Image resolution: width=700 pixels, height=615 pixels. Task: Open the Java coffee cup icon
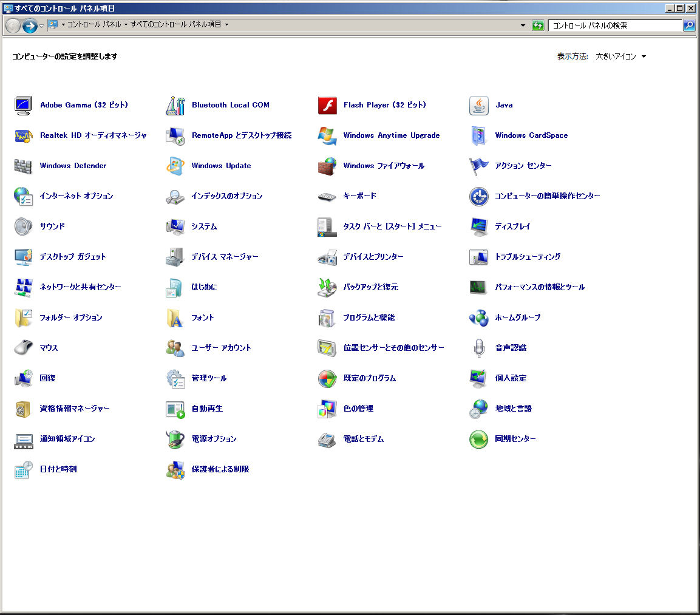click(478, 105)
